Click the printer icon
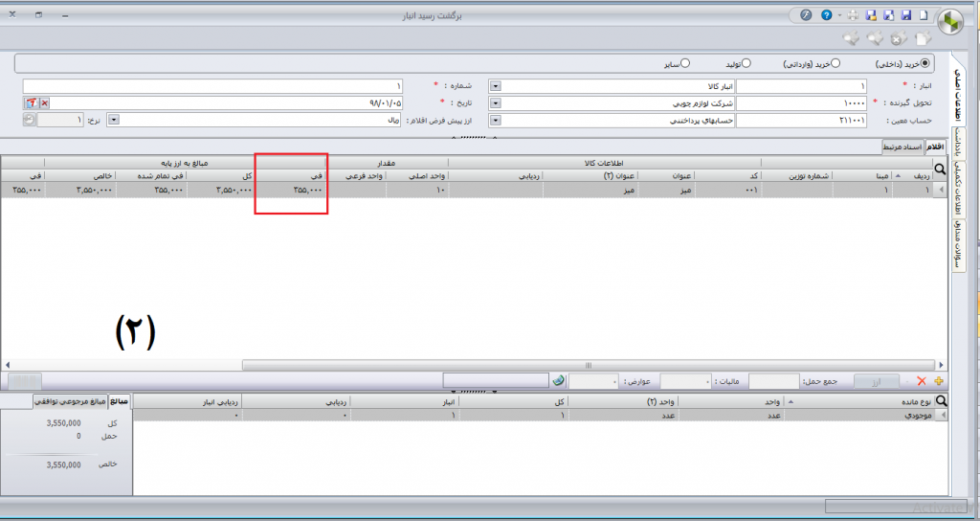The height and width of the screenshot is (521, 980). pos(853,15)
